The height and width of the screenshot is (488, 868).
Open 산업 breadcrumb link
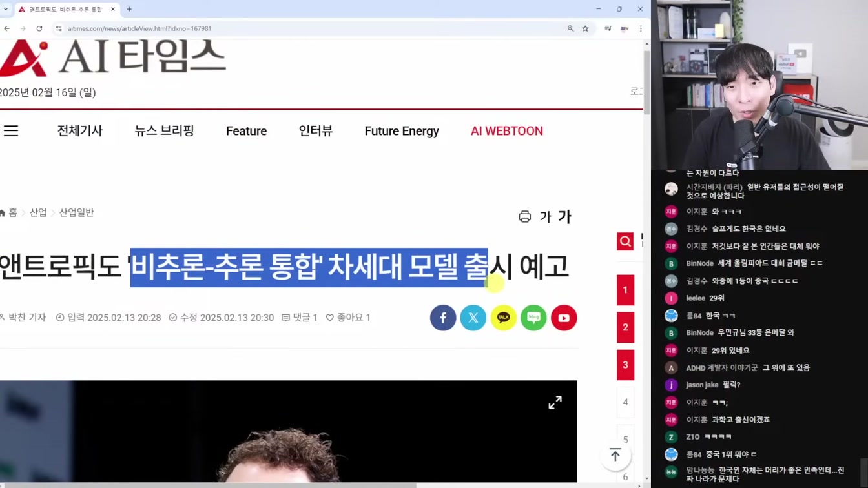point(38,212)
